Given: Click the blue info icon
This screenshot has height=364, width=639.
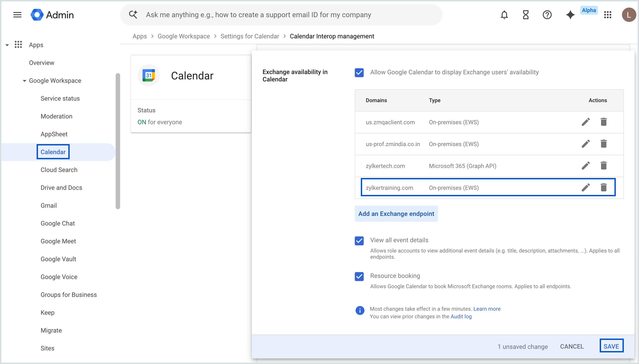Looking at the screenshot, I should pyautogui.click(x=360, y=310).
